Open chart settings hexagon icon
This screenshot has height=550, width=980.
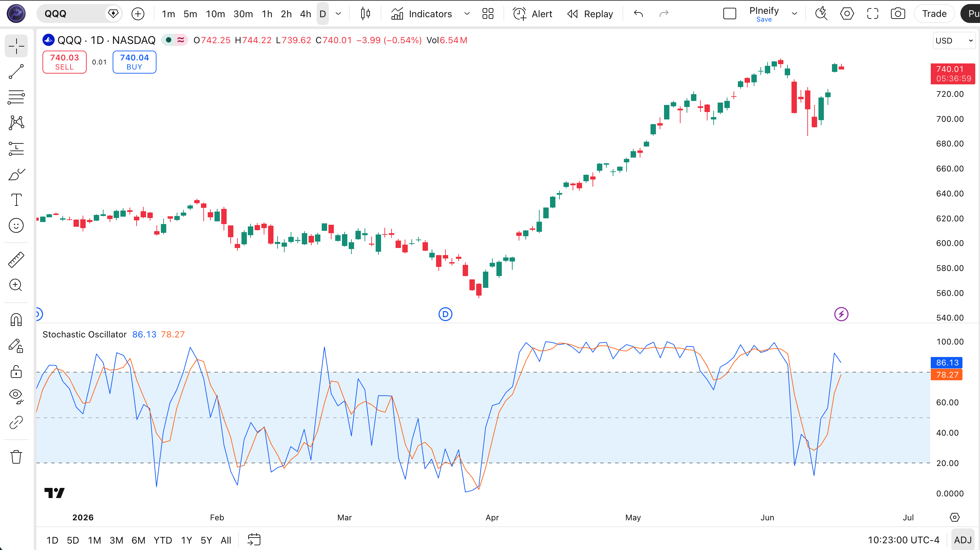click(847, 14)
